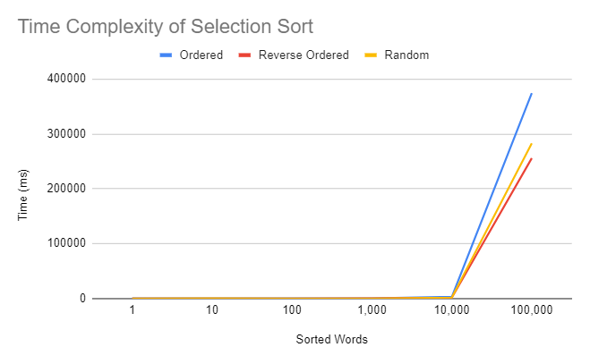
Task: Click the 200000 y-axis label
Action: 66,189
